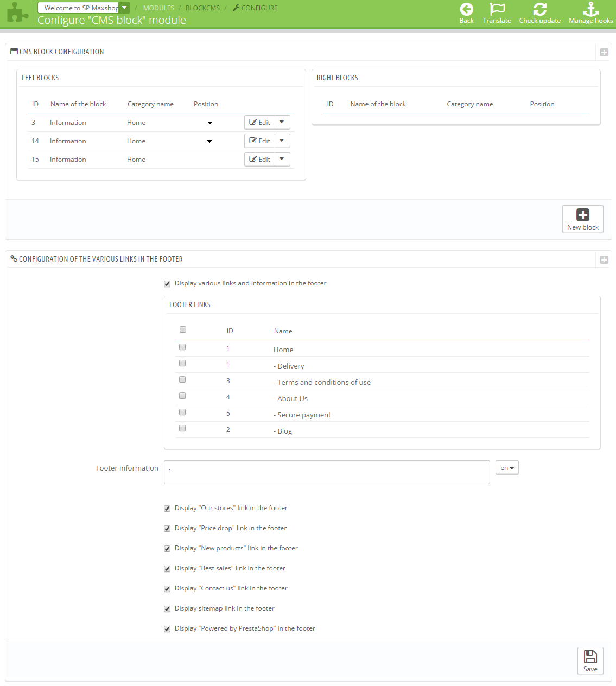Click Edit button for block 15
The width and height of the screenshot is (616, 686).
260,159
